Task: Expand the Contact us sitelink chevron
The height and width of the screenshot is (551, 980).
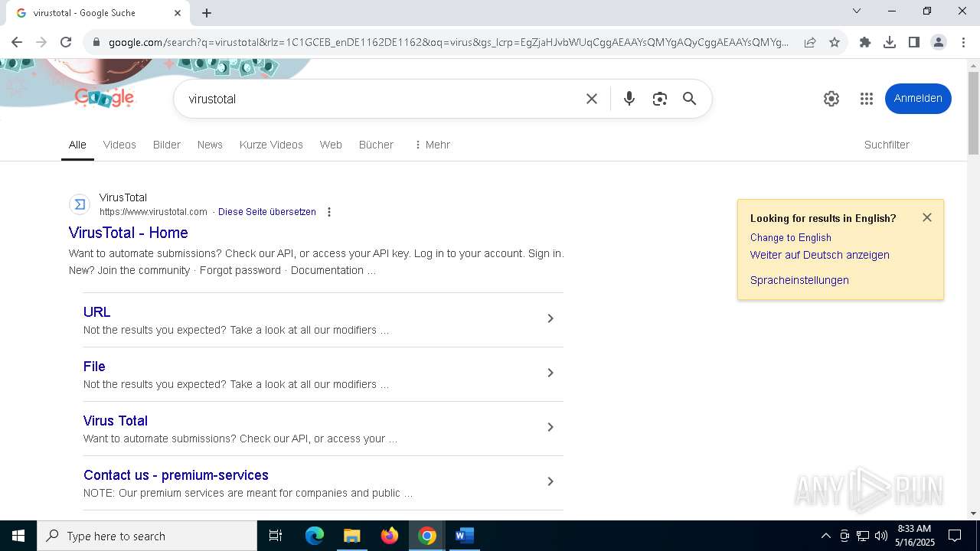Action: click(550, 481)
